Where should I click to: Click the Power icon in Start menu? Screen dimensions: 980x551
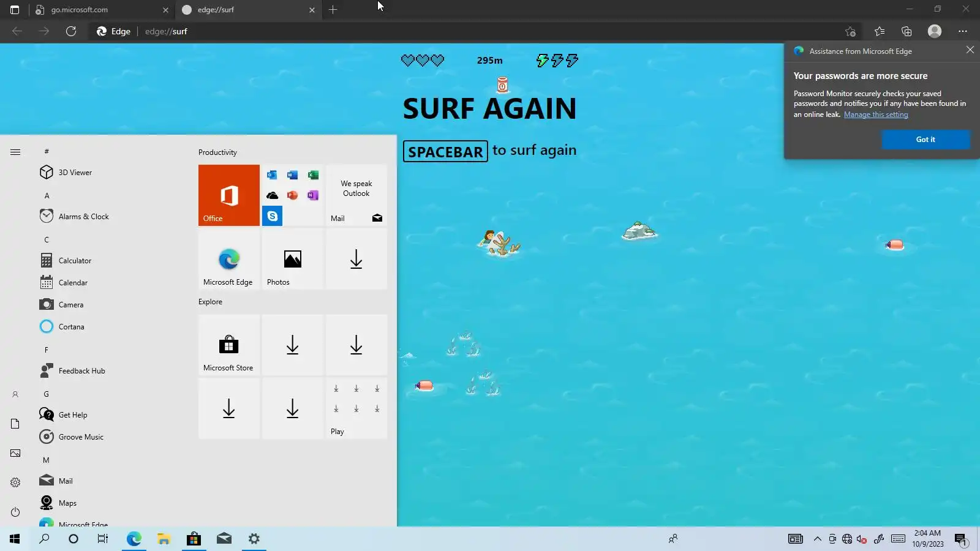[15, 512]
